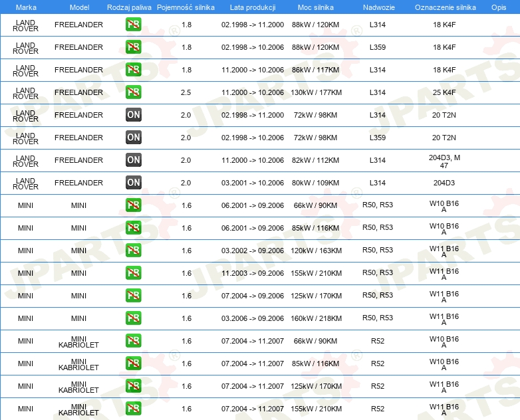Select the 160kW / 218KM power cell
This screenshot has height=420, width=520.
[316, 318]
